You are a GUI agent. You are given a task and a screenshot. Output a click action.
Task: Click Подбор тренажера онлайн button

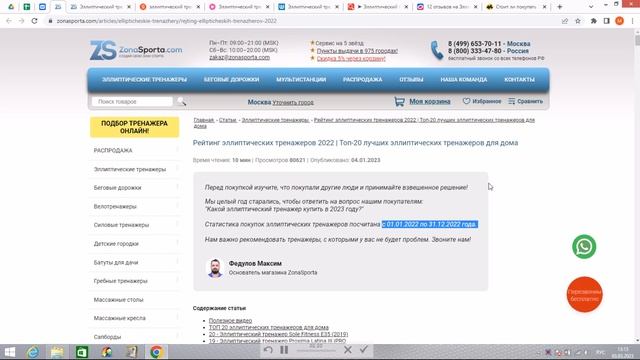(x=134, y=127)
